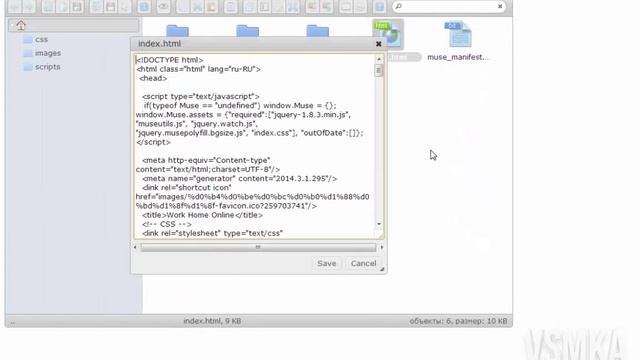Collapse the home root tree arrow
Image resolution: width=640 pixels, height=360 pixels.
[11, 25]
